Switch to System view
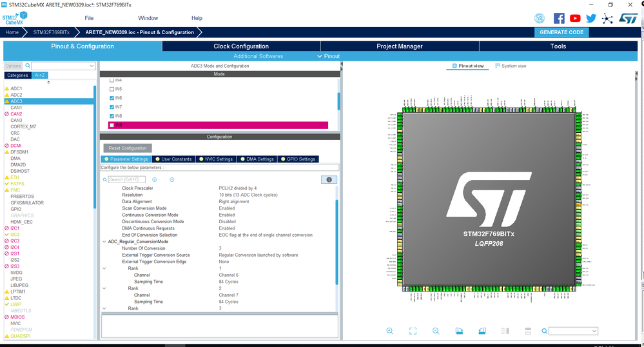 (x=511, y=66)
